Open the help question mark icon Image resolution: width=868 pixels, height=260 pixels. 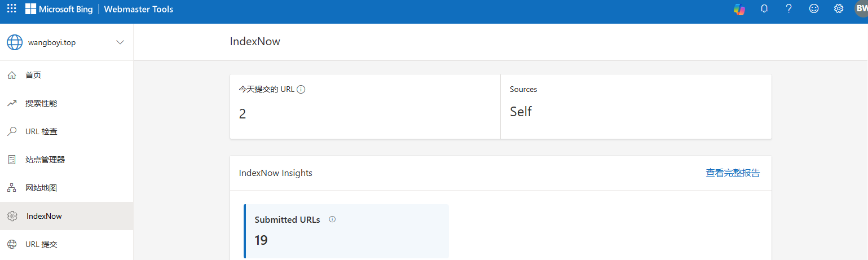[789, 9]
